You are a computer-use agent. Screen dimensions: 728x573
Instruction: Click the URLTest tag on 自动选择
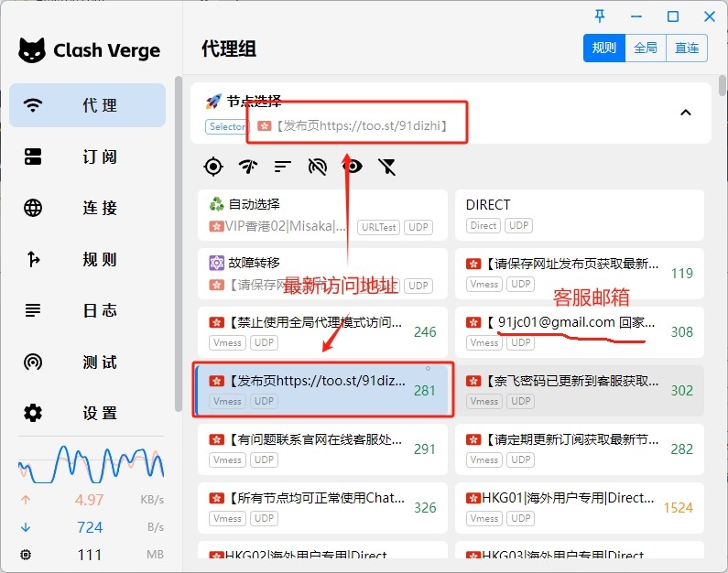tap(378, 227)
